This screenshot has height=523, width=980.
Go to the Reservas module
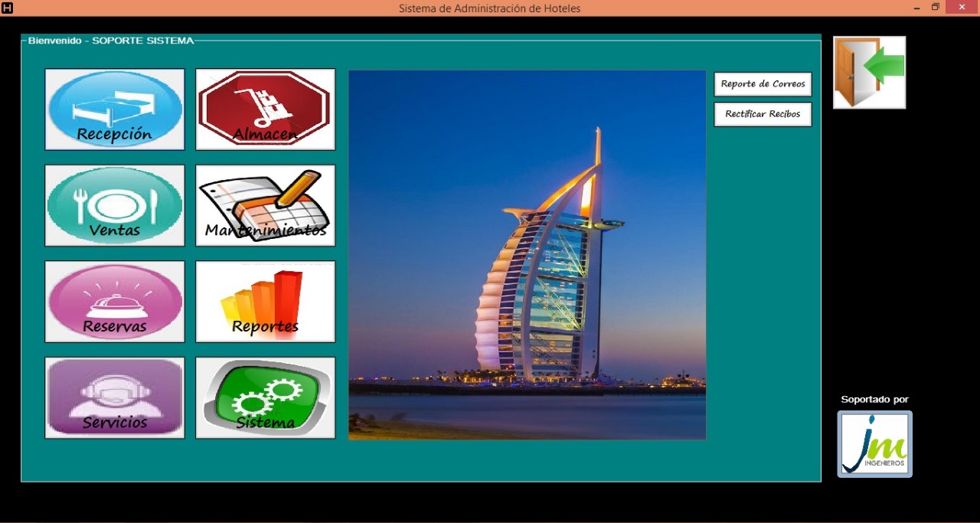[x=115, y=301]
